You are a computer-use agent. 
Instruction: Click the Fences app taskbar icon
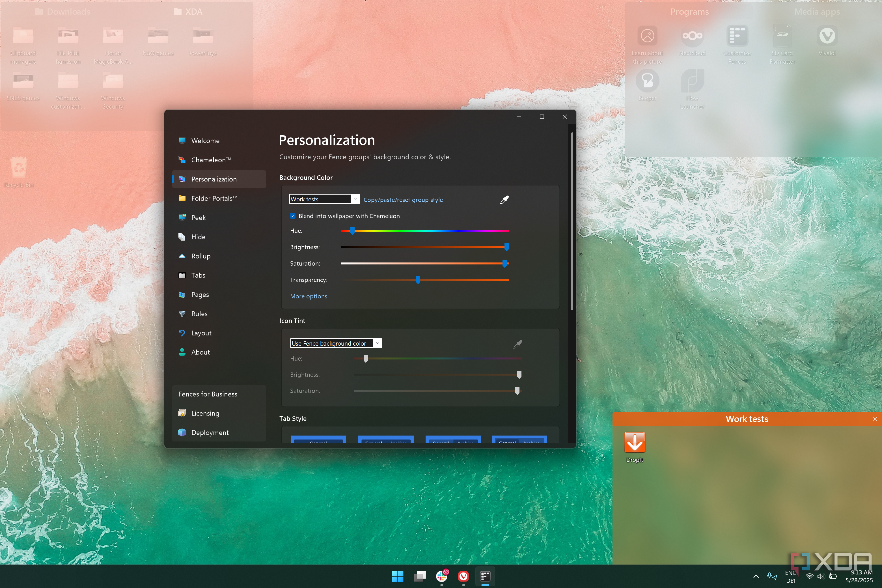point(485,576)
